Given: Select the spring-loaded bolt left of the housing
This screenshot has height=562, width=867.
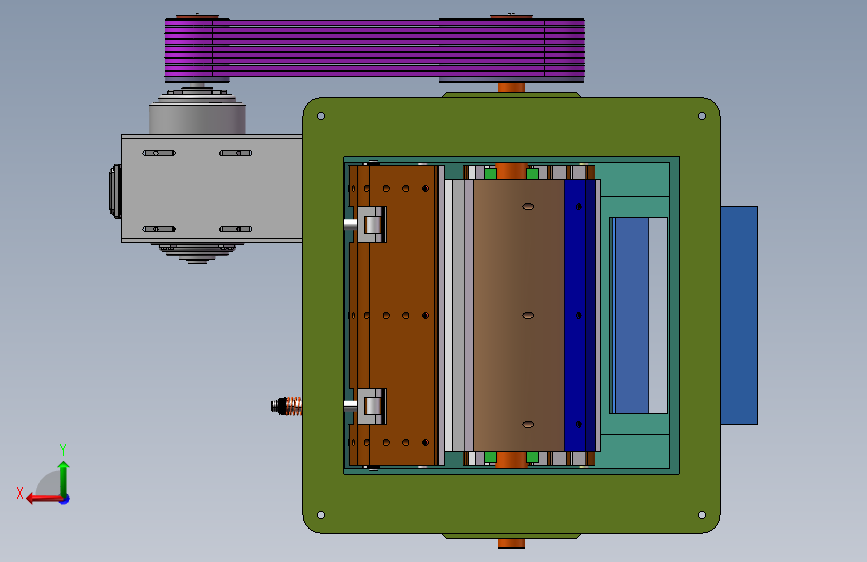Looking at the screenshot, I should 286,407.
